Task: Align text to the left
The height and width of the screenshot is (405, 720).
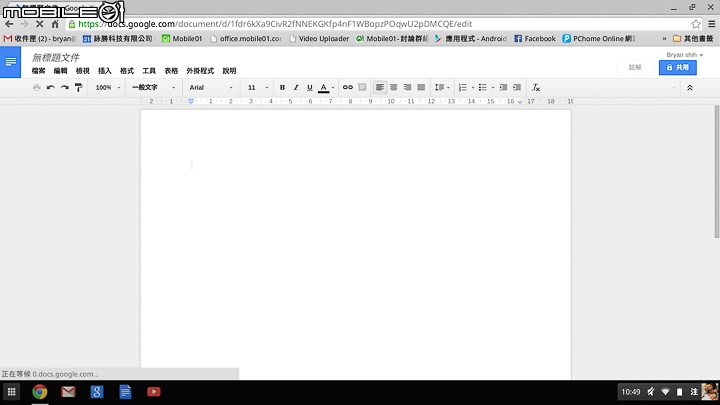Action: (x=380, y=87)
